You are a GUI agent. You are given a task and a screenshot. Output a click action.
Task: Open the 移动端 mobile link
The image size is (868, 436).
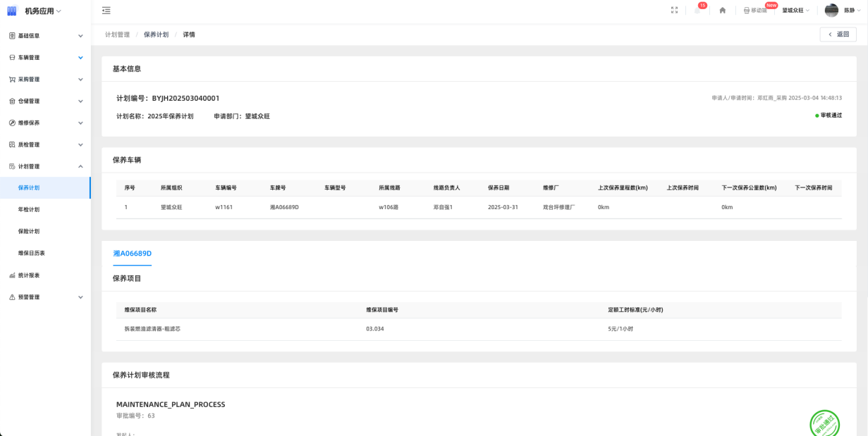(x=755, y=11)
